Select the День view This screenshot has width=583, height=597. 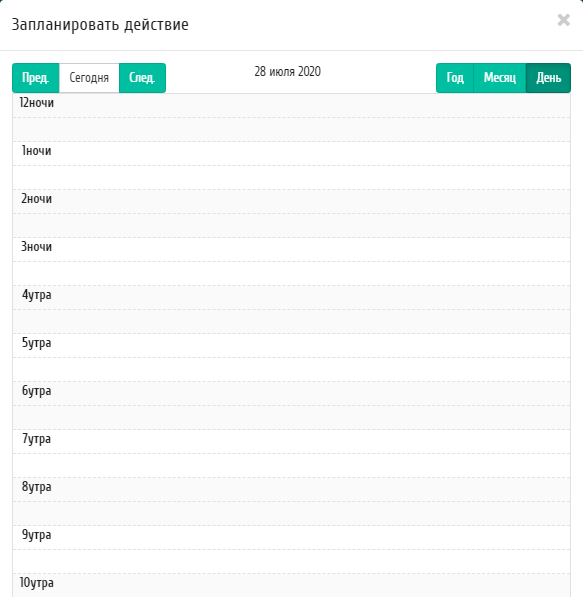(548, 78)
